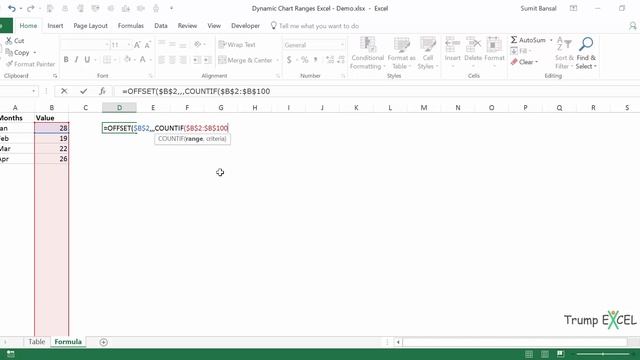Confirm formula with checkmark Enter button
This screenshot has height=360, width=640.
click(84, 91)
